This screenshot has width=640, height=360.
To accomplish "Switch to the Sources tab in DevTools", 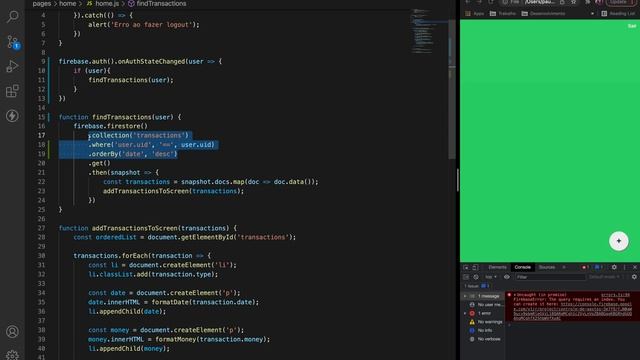I will [x=547, y=267].
